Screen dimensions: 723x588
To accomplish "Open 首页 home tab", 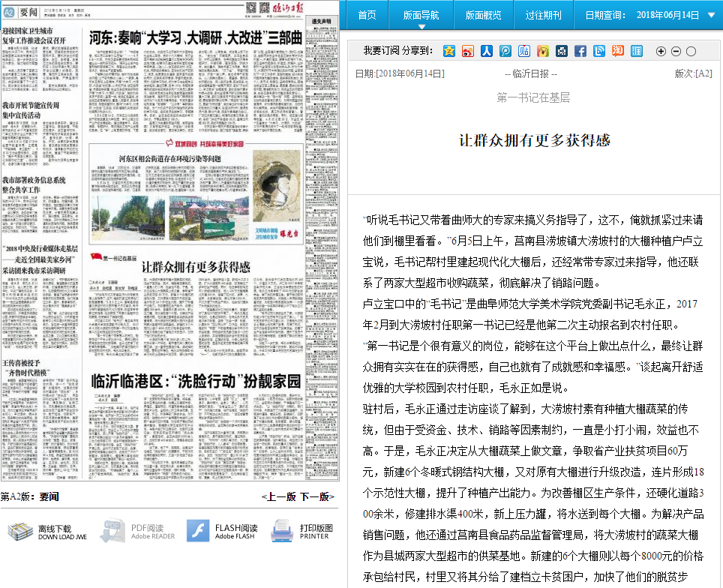I will 367,15.
